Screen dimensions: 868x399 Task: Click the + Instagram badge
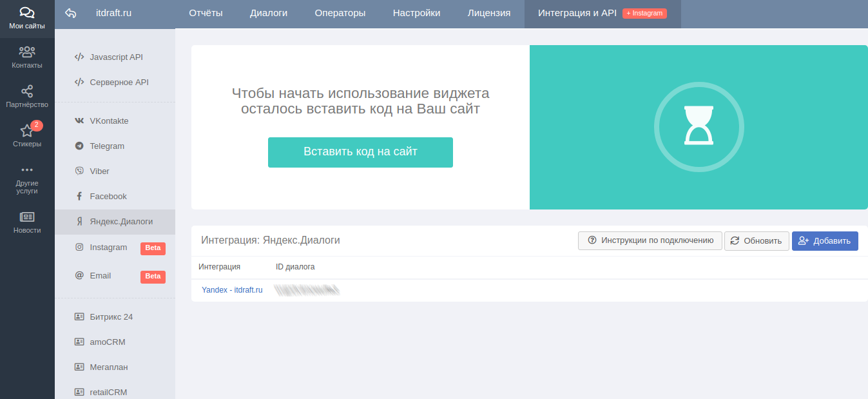644,13
